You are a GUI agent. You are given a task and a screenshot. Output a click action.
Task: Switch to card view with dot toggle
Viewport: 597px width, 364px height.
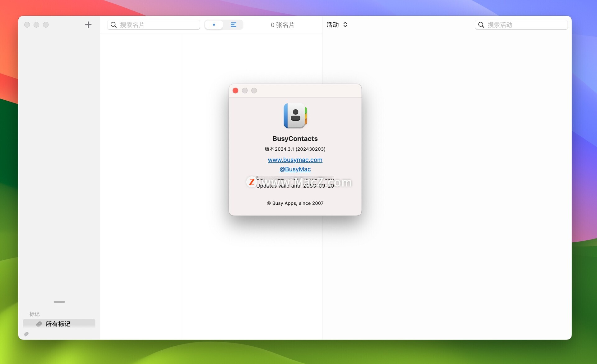pyautogui.click(x=214, y=25)
